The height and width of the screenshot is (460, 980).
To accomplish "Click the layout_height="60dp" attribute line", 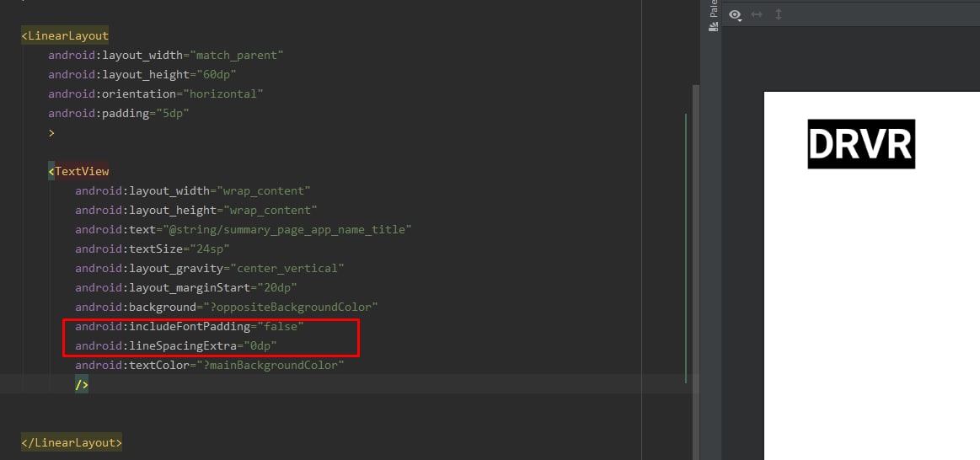I will tap(142, 74).
